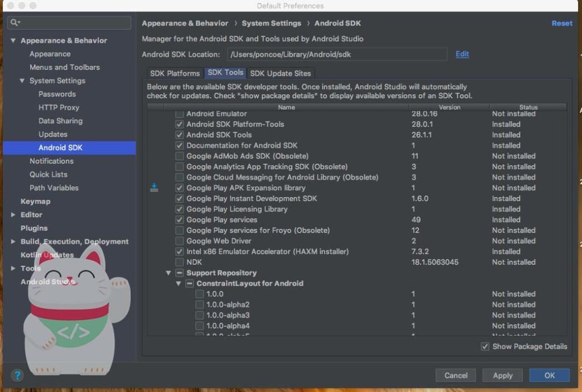Image resolution: width=582 pixels, height=392 pixels.
Task: Click the search magnifier icon in sidebar
Action: (x=14, y=23)
